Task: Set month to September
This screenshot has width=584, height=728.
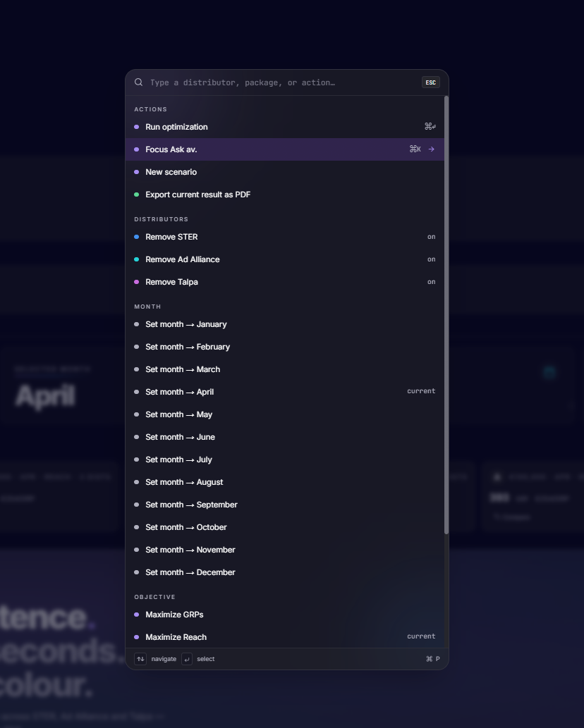Action: point(285,505)
